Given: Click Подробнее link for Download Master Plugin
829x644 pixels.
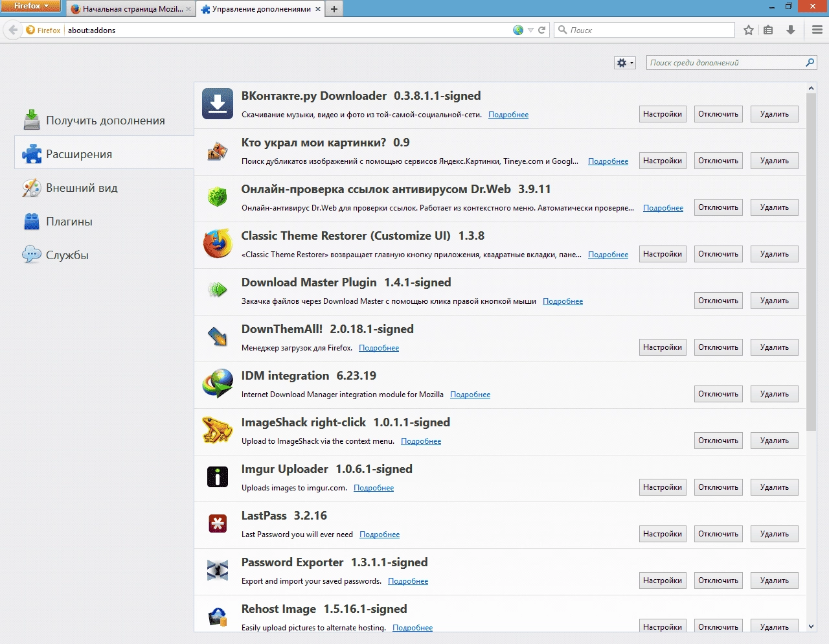Looking at the screenshot, I should click(563, 301).
